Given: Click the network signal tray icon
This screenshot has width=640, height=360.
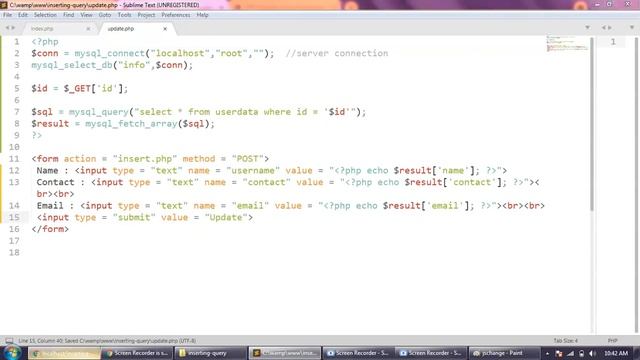Looking at the screenshot, I should click(x=570, y=353).
